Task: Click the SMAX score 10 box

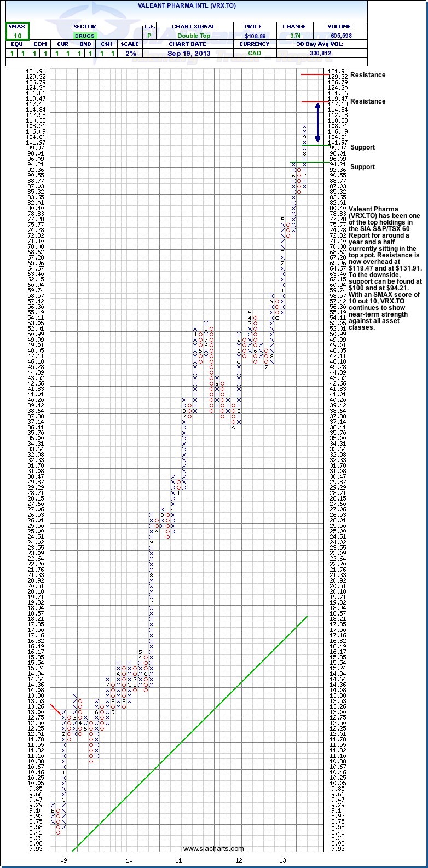Action: (18, 36)
